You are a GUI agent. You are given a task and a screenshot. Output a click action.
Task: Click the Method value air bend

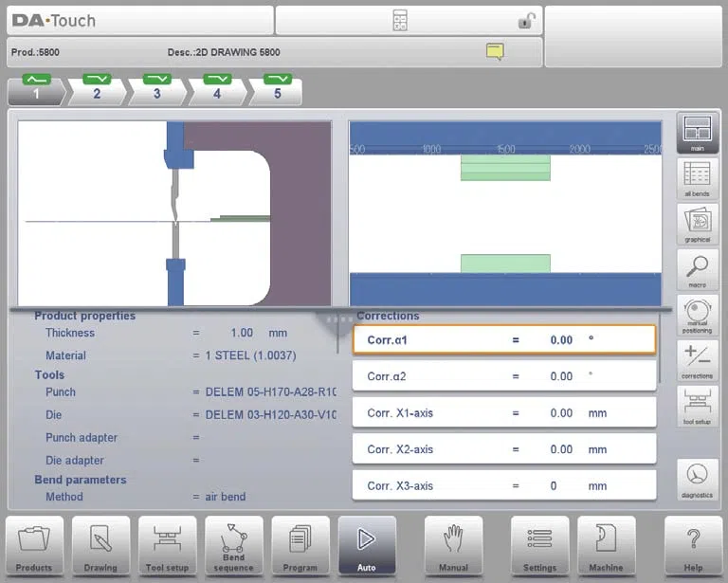pos(226,497)
